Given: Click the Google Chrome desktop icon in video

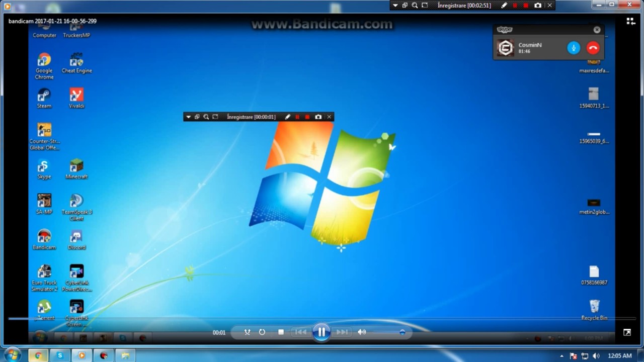Looking at the screenshot, I should 44,66.
